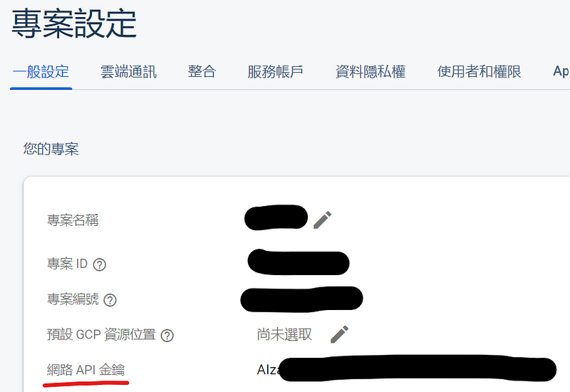Click the redacted project ID value

pos(299,262)
